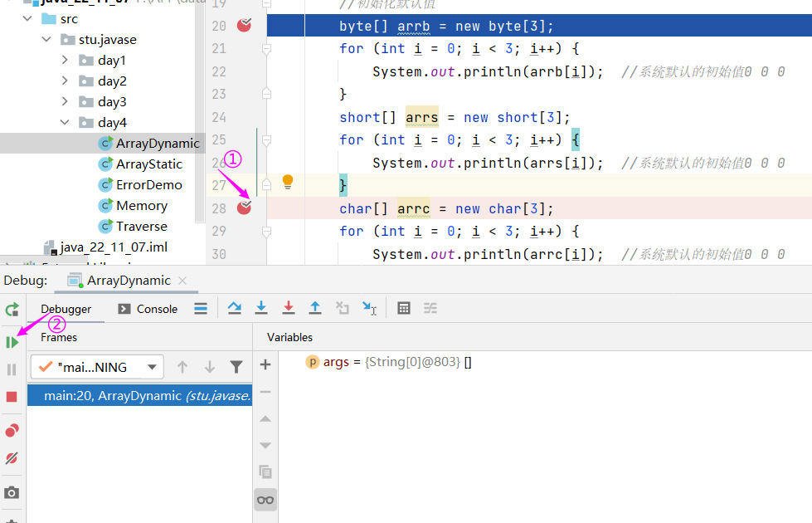Open thread selector dropdown "mai...NING"
Image resolution: width=812 pixels, height=523 pixels.
click(x=97, y=367)
